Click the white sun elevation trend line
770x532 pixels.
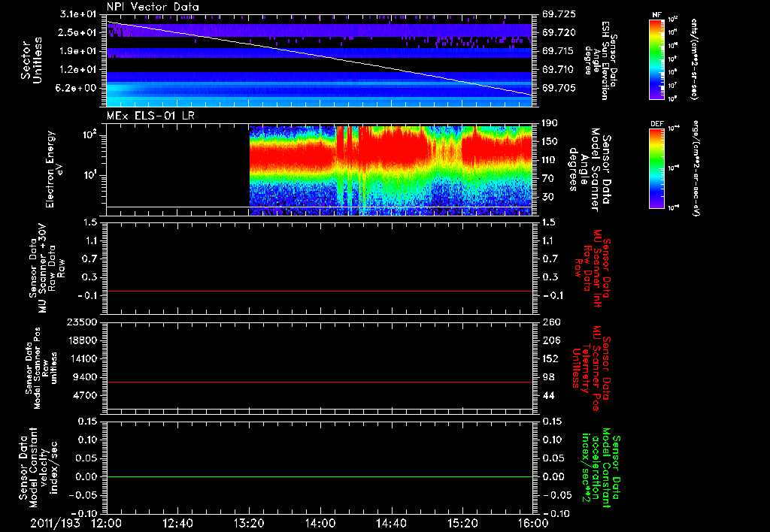coord(319,57)
